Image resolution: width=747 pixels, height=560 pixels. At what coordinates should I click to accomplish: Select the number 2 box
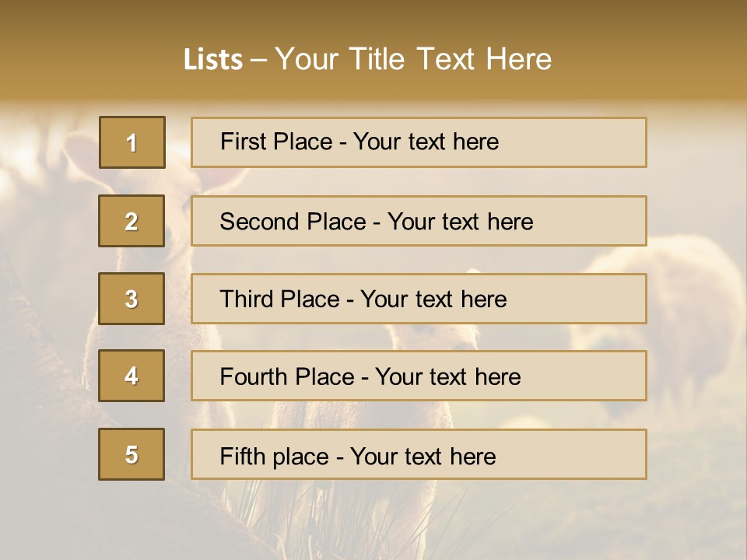pos(132,221)
